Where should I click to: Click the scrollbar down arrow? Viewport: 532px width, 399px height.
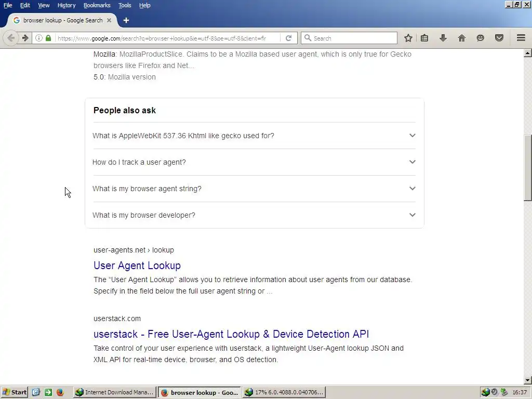point(528,380)
